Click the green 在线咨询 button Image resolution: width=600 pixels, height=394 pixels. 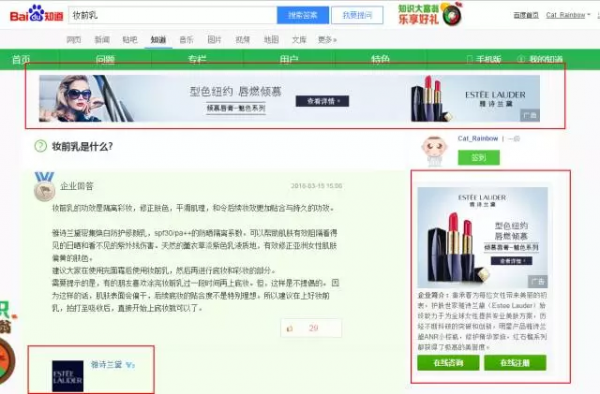pyautogui.click(x=448, y=363)
